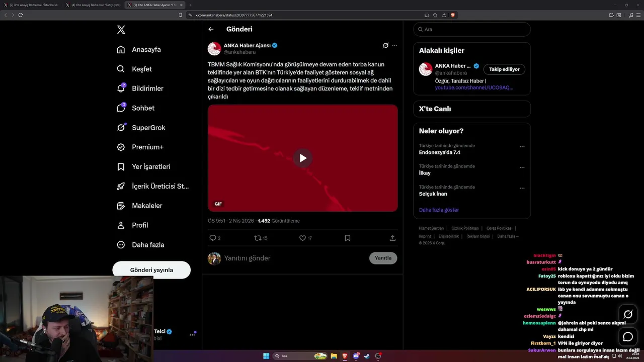Image resolution: width=644 pixels, height=362 pixels.
Task: Click the Ara search box on X
Action: pyautogui.click(x=472, y=29)
